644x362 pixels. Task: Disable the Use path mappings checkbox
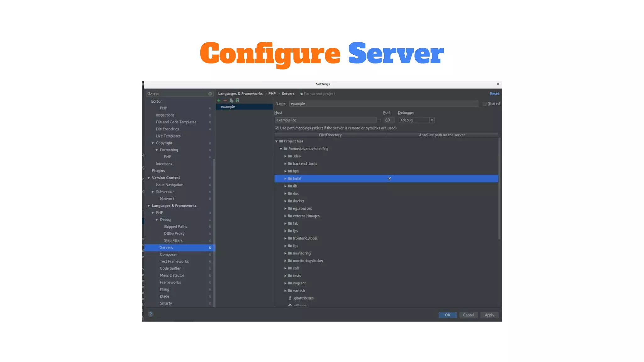coord(277,128)
